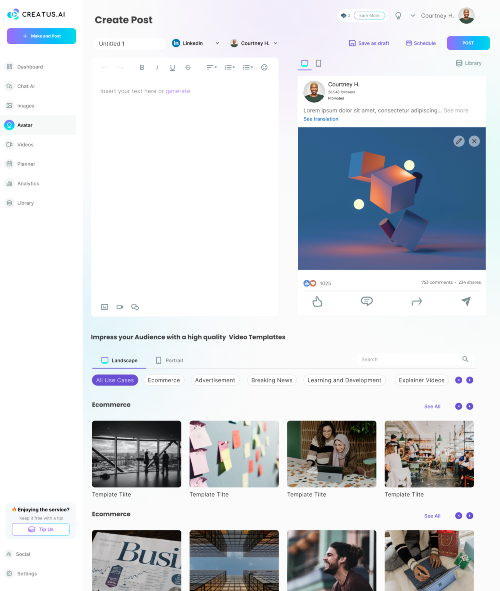Image resolution: width=500 pixels, height=591 pixels.
Task: Select the All Use Cases filter chip
Action: coord(115,380)
